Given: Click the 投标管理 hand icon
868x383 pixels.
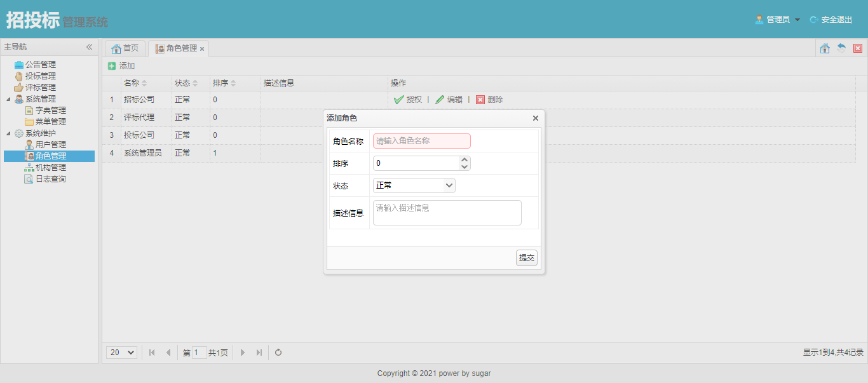Looking at the screenshot, I should 19,76.
